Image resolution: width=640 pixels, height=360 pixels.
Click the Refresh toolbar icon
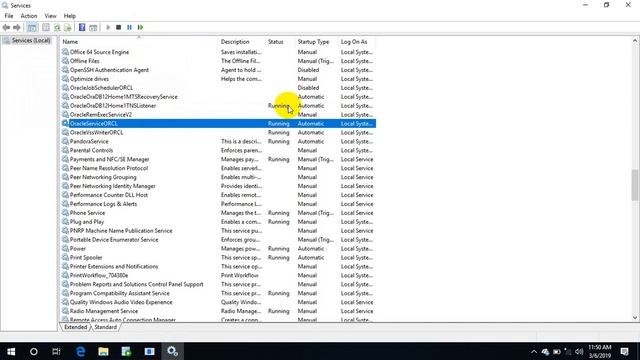[57, 27]
